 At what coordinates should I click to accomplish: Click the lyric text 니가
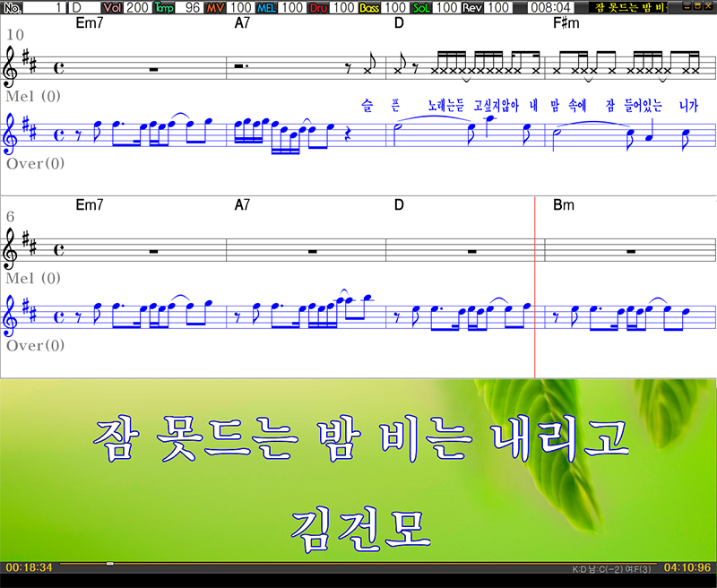tap(688, 106)
